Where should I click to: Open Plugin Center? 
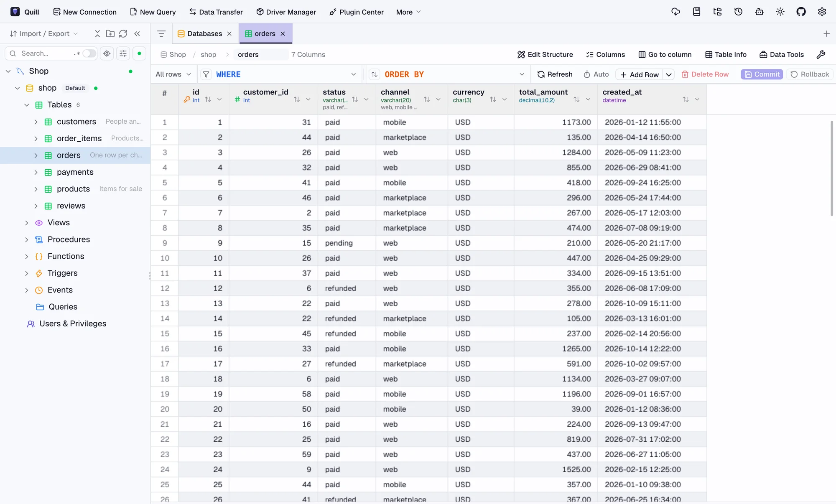[357, 12]
